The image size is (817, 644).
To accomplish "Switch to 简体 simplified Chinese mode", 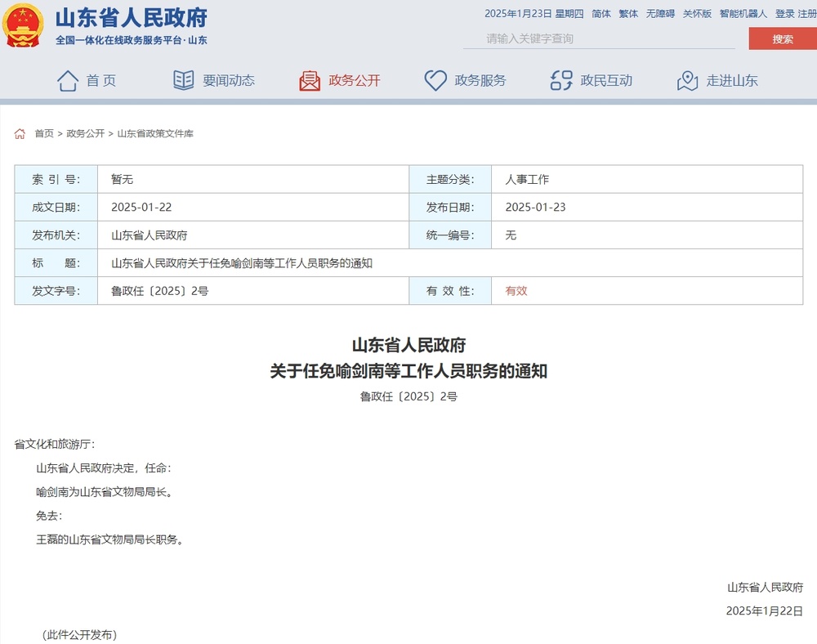I will click(601, 14).
